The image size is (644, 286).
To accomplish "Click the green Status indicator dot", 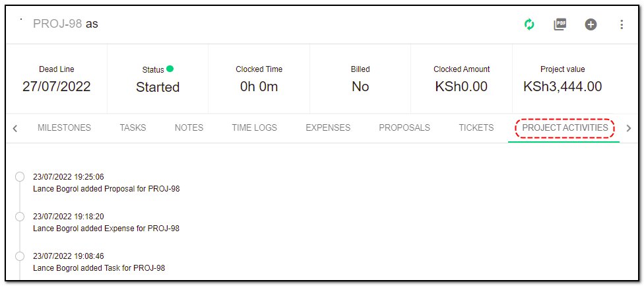I will tap(170, 69).
